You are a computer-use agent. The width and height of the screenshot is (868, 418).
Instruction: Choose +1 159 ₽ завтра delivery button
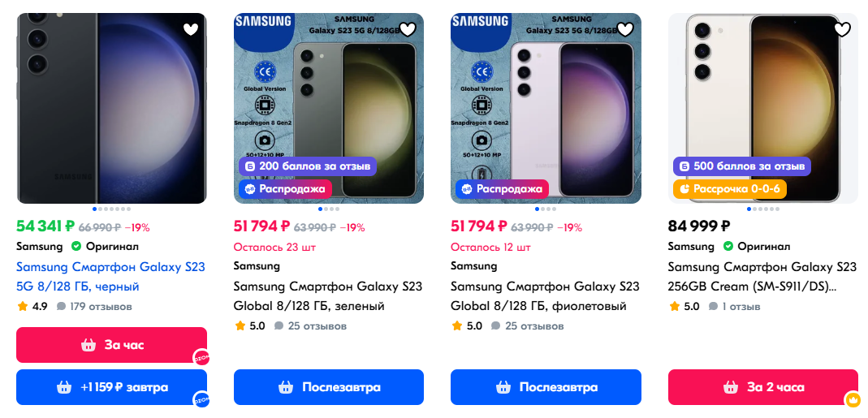coord(112,387)
